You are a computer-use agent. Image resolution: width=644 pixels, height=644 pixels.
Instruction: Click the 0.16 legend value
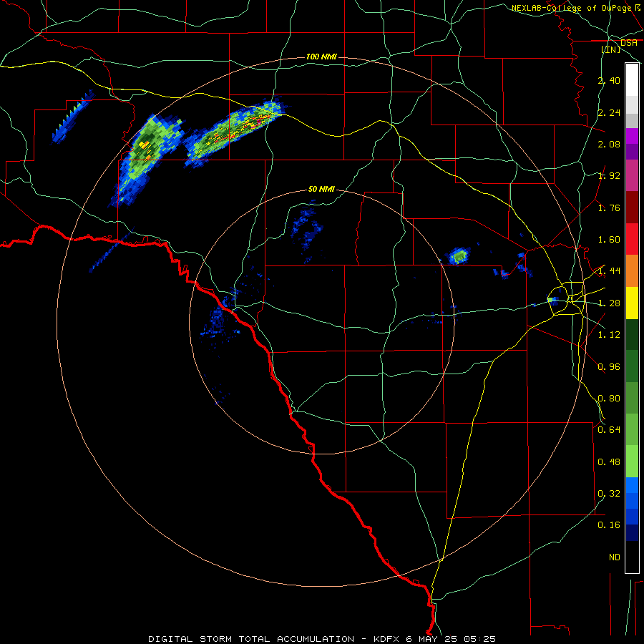point(609,525)
